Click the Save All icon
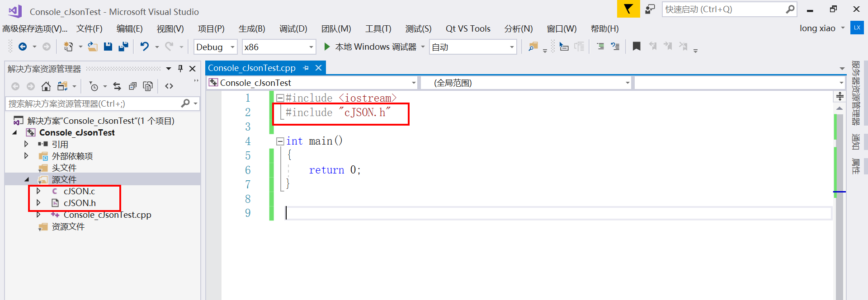Screen dimensions: 868x300 click(123, 47)
